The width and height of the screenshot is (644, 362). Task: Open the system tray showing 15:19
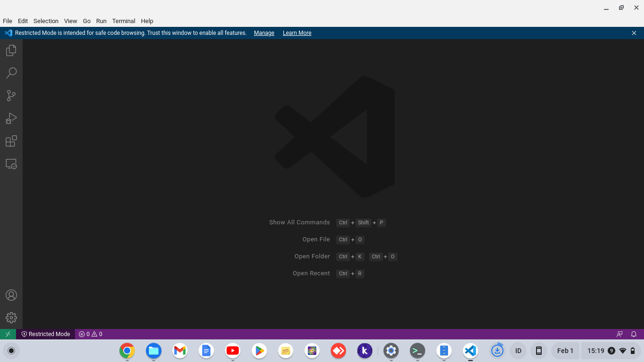pos(611,351)
